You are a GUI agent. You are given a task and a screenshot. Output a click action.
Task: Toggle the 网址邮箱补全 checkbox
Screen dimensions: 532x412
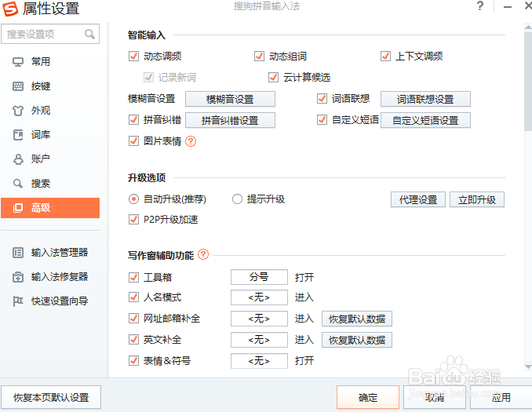coord(133,319)
